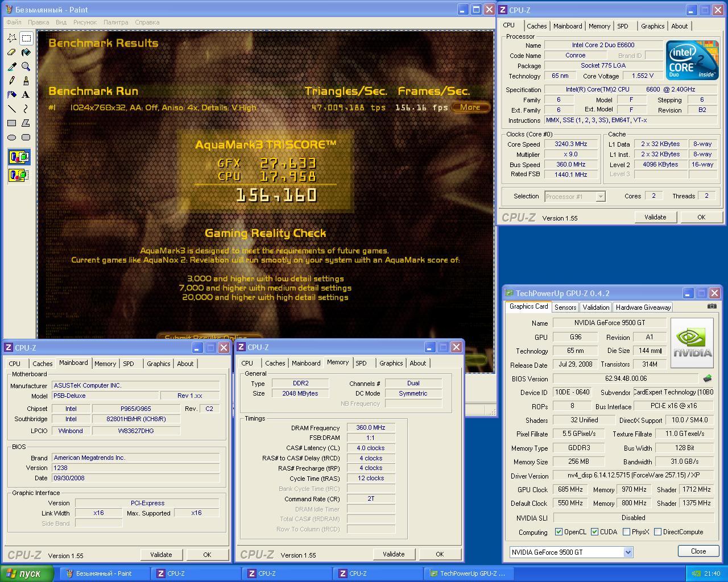The height and width of the screenshot is (582, 728).
Task: Open SPD tab in the Memory CPU-Z window
Action: coord(361,363)
